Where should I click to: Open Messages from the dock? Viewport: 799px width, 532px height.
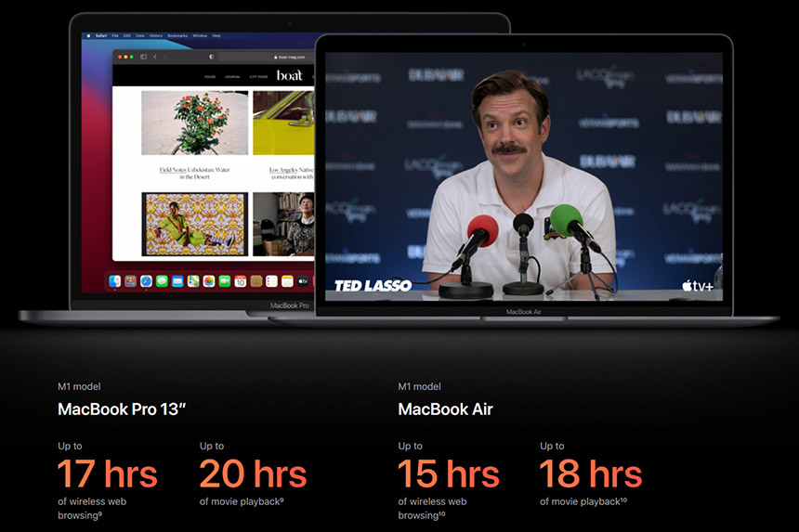click(162, 281)
